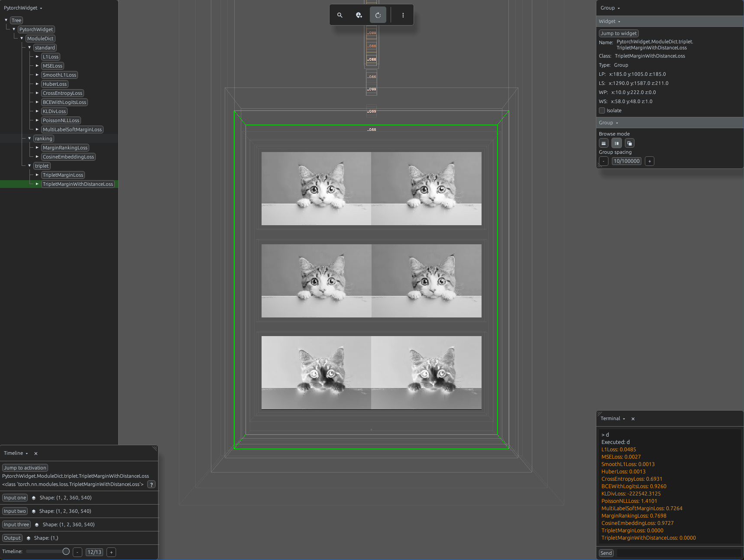Select the side-by-side browse mode
This screenshot has width=744, height=560.
coord(617,143)
